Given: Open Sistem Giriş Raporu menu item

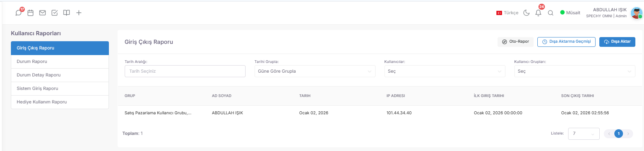Looking at the screenshot, I should click(60, 88).
